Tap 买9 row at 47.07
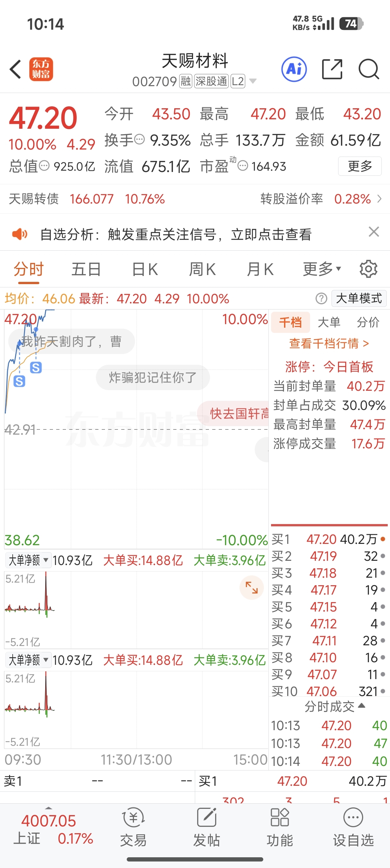390x868 pixels. point(329,674)
